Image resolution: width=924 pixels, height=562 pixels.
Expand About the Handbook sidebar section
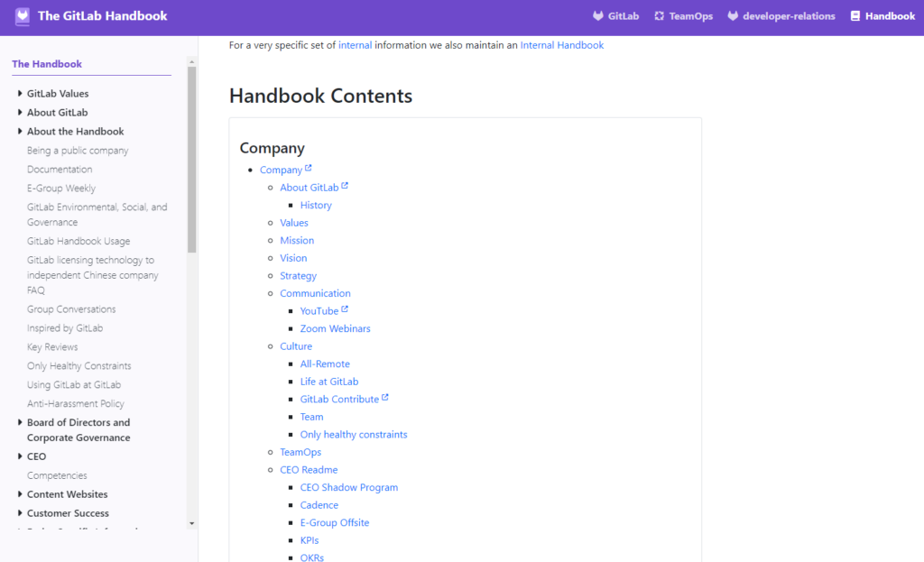[20, 131]
